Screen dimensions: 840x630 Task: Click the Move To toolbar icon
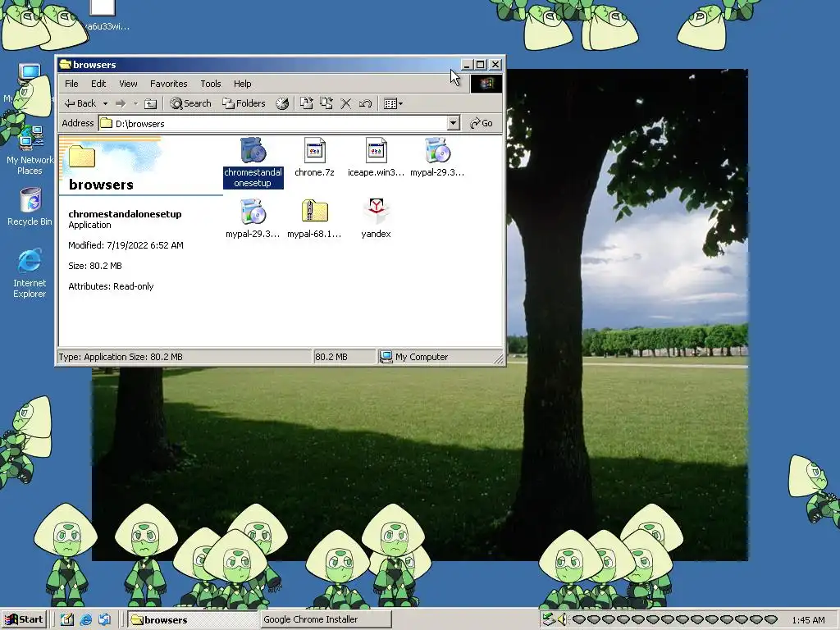pyautogui.click(x=307, y=103)
